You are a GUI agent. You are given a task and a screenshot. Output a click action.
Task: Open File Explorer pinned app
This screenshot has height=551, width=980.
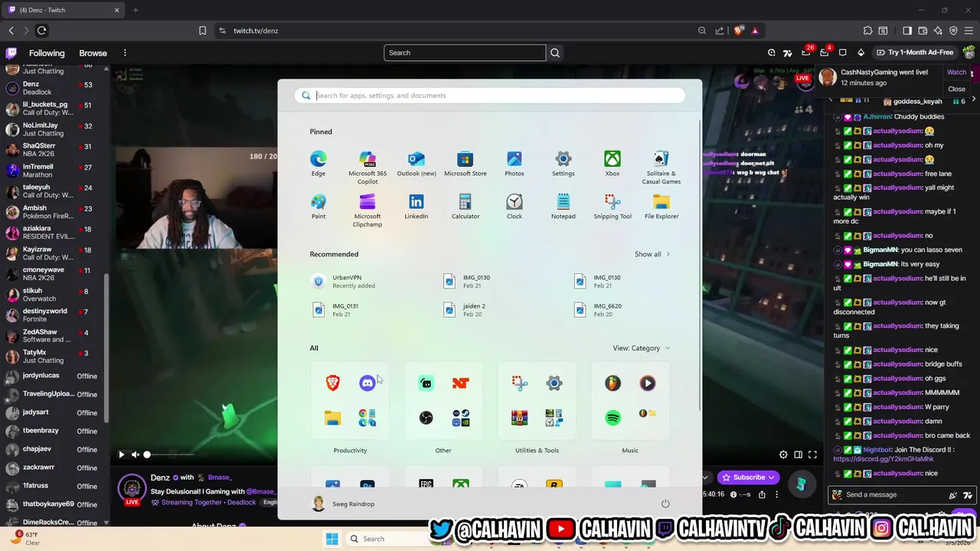tap(661, 207)
